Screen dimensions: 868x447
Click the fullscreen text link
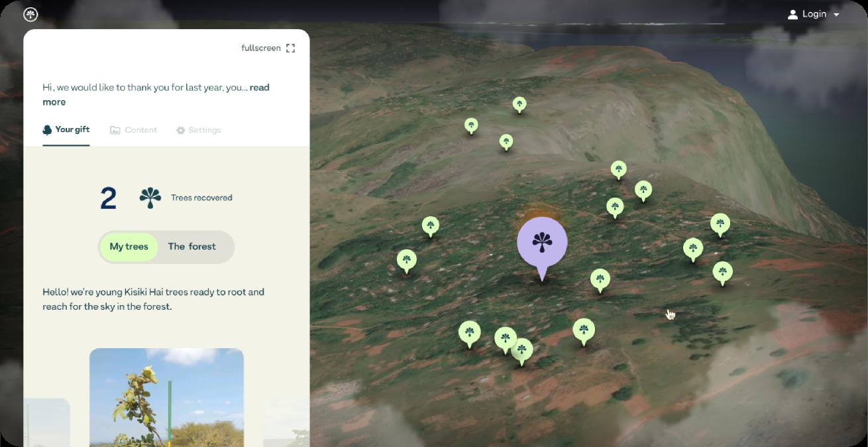click(x=261, y=48)
